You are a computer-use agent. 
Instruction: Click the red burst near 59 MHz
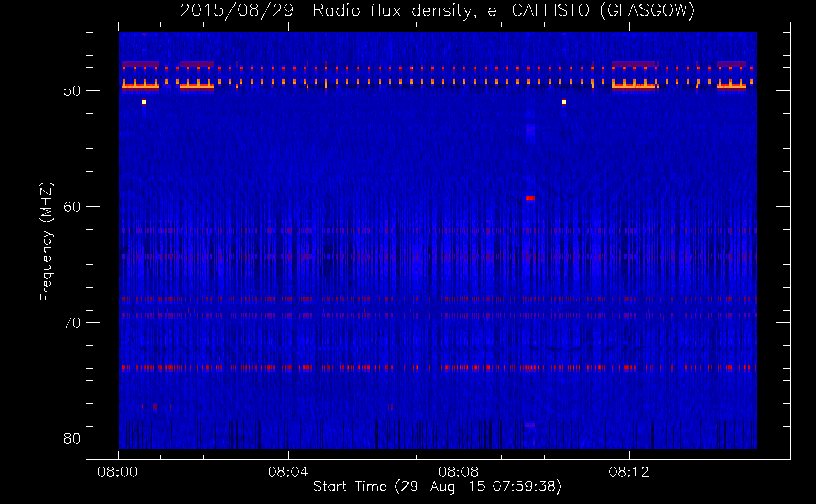(x=530, y=198)
